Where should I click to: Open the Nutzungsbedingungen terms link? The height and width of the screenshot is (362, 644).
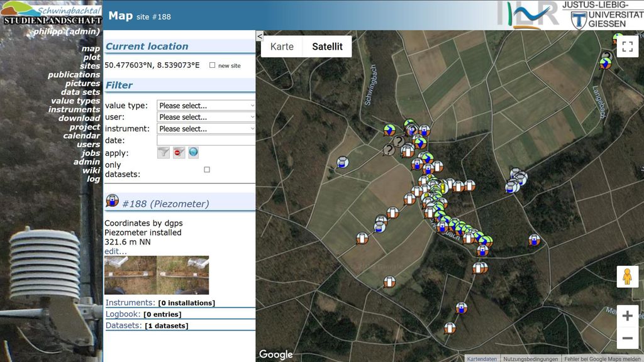tap(531, 359)
